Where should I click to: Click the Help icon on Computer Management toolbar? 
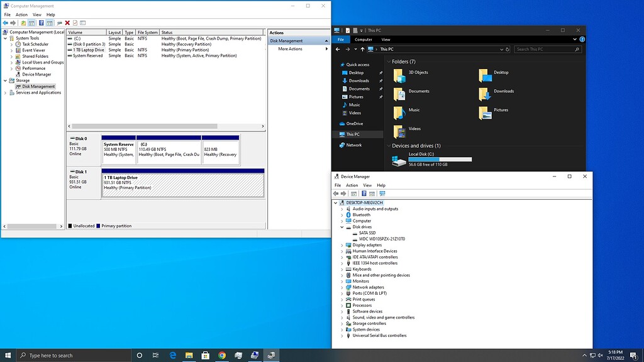[40, 23]
